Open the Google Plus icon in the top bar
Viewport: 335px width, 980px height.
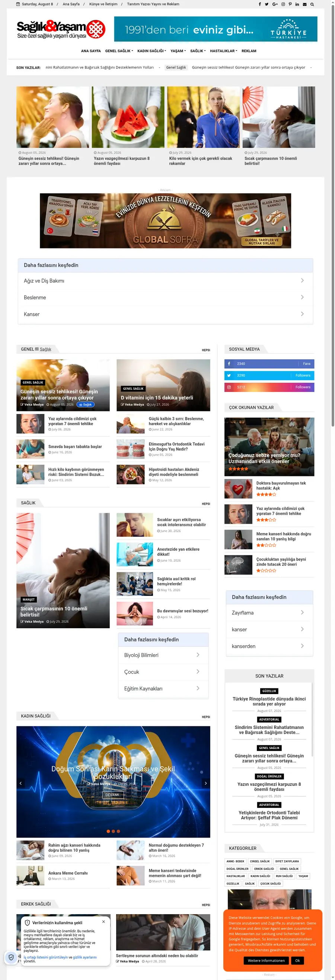tap(275, 4)
